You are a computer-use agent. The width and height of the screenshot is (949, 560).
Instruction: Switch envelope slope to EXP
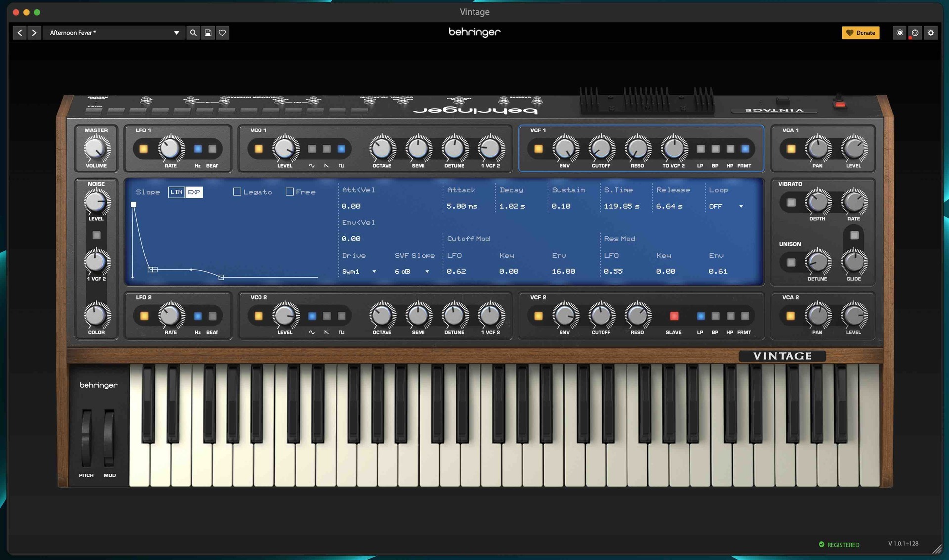(x=195, y=192)
